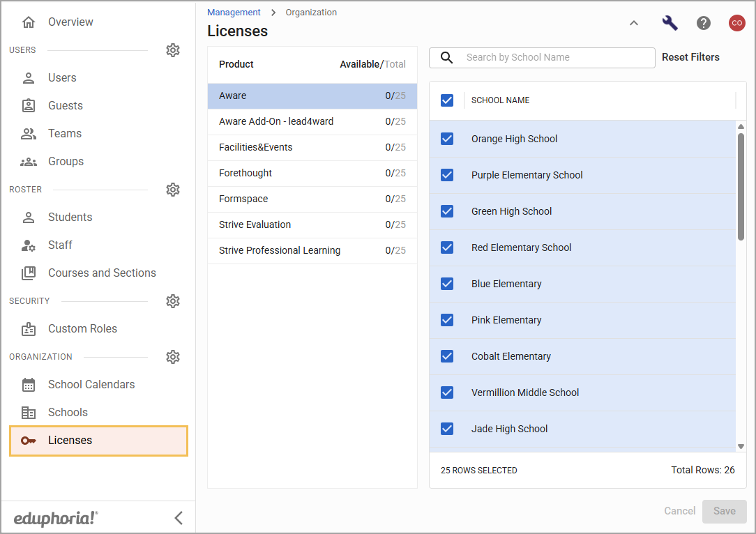Click the SCHOOL NAME column header

[500, 100]
